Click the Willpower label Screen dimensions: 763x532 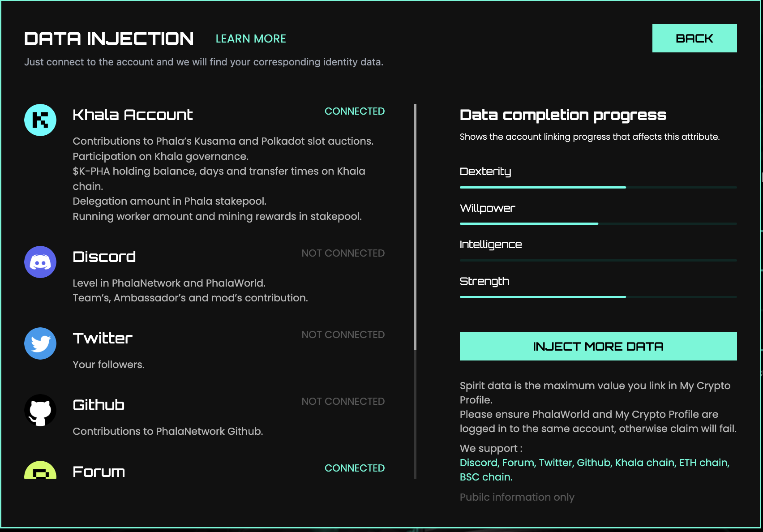[x=488, y=208]
